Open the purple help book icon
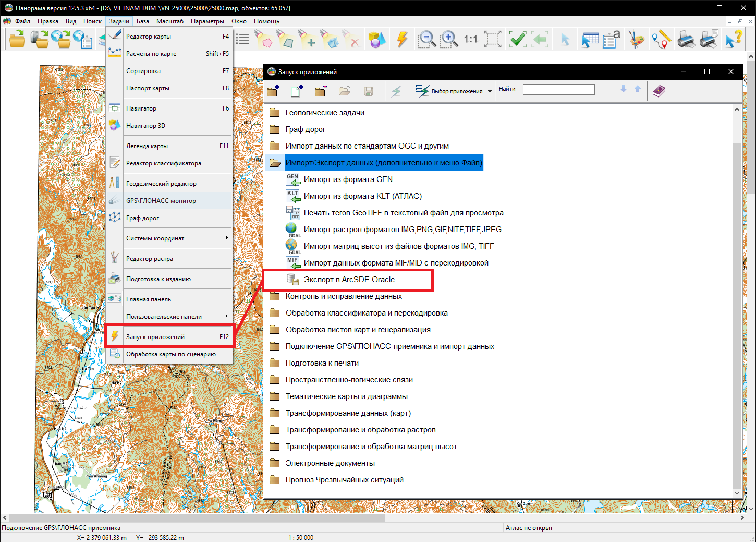The height and width of the screenshot is (543, 756). [x=659, y=91]
